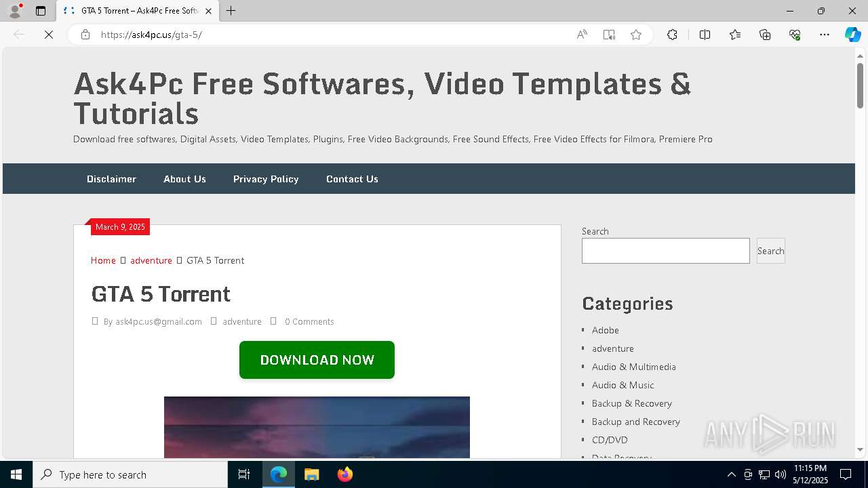Image resolution: width=868 pixels, height=488 pixels.
Task: Open volume control tray icon
Action: 781,474
